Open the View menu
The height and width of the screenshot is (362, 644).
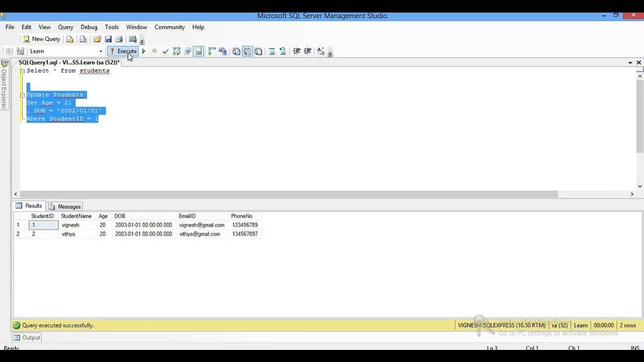[x=45, y=27]
